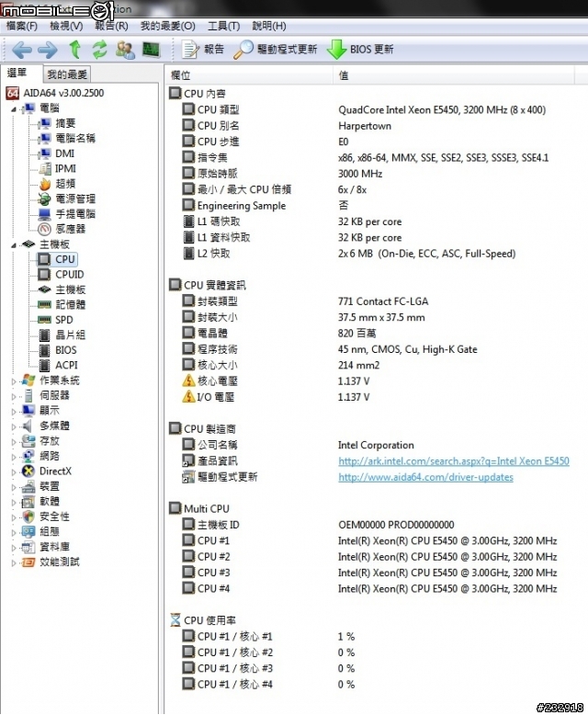Click the Forward arrow toolbar icon
The image size is (588, 715).
click(x=48, y=50)
